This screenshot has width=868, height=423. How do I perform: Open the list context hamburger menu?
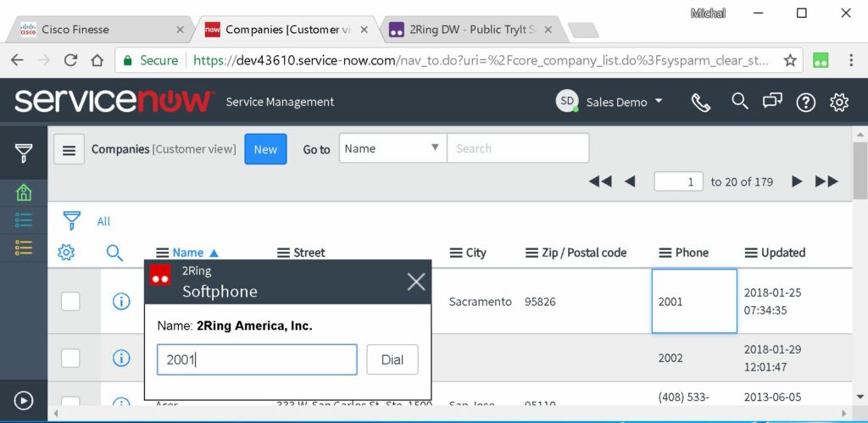pos(70,149)
